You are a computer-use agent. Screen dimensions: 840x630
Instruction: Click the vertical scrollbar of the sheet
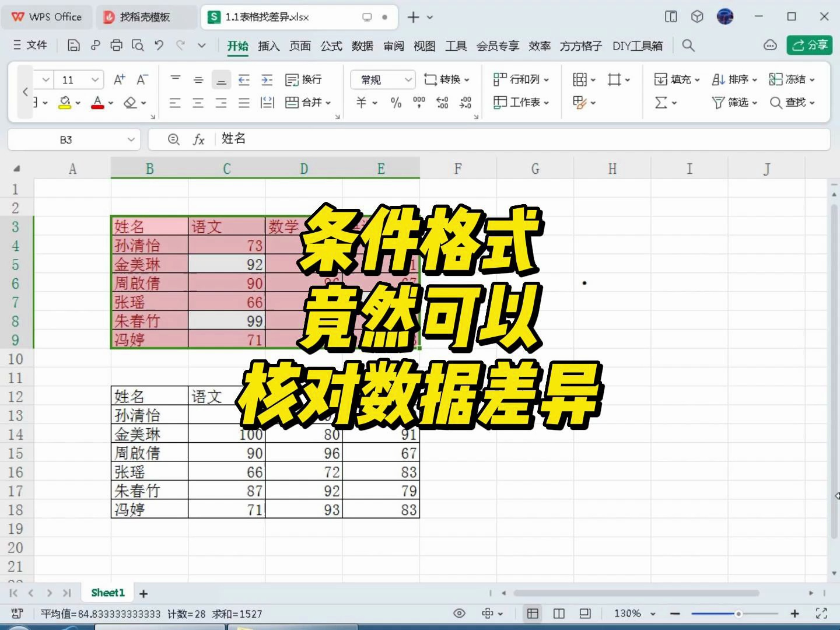(x=835, y=371)
